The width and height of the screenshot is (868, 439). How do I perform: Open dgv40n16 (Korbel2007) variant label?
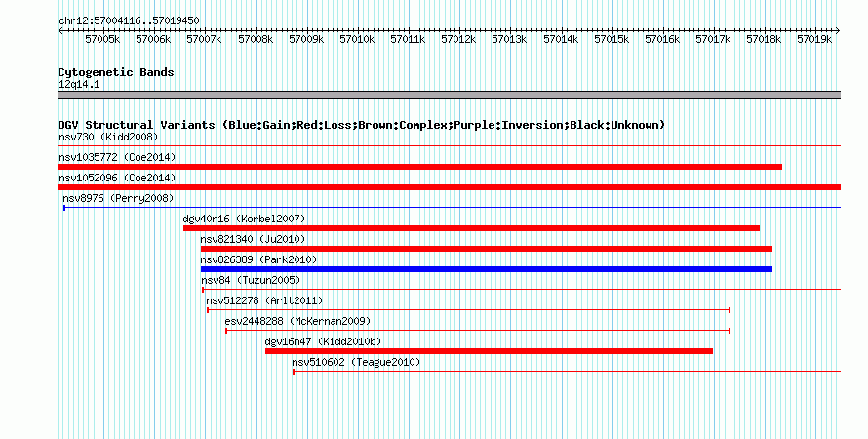tap(244, 219)
